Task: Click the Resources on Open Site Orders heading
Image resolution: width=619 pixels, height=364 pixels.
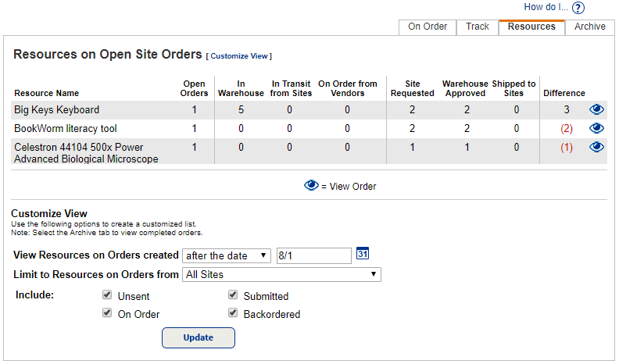Action: point(107,54)
